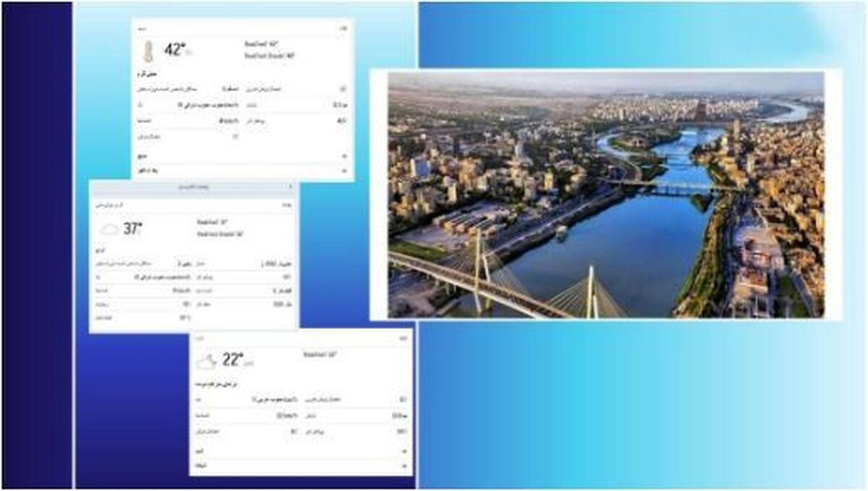Click the cloud icon beside 37°
The width and height of the screenshot is (868, 491).
(110, 230)
